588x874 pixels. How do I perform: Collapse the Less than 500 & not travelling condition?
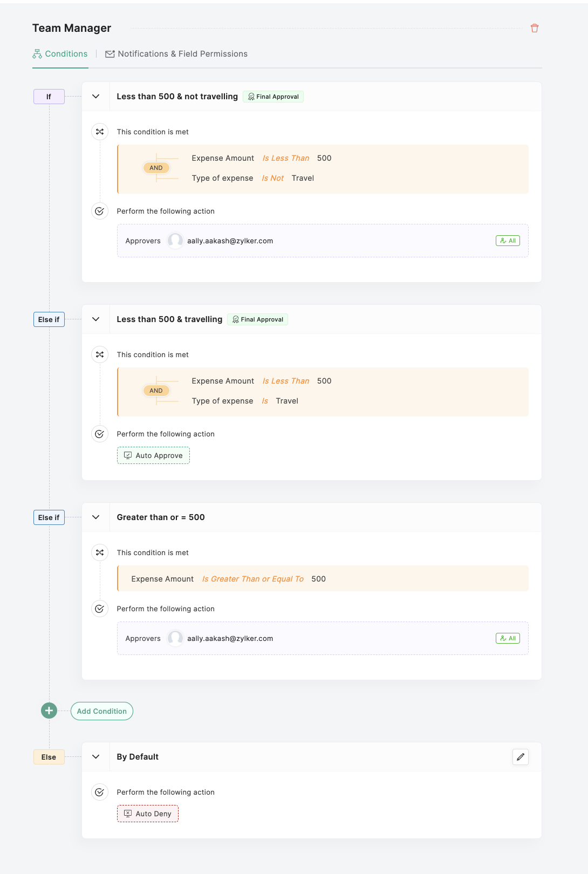click(x=96, y=97)
